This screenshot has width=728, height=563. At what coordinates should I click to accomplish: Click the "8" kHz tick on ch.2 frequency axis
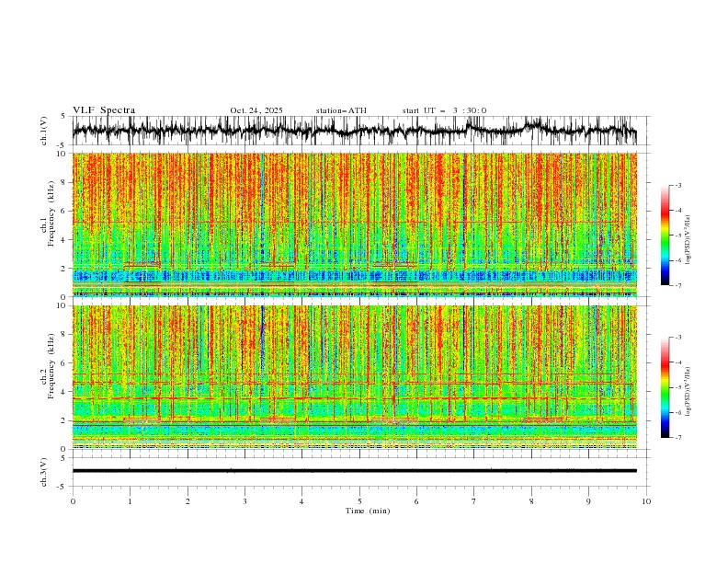64,334
